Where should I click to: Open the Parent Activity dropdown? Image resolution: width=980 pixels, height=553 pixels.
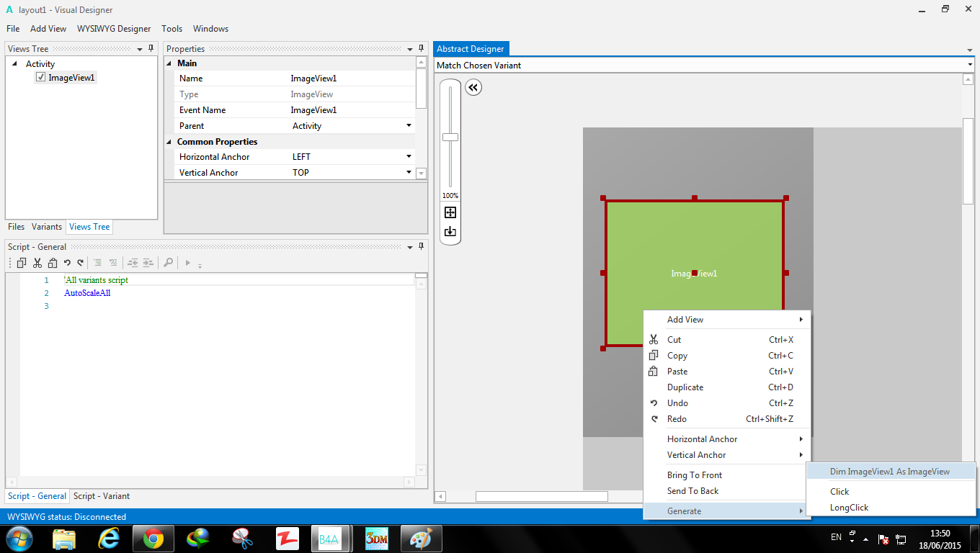[x=409, y=126]
